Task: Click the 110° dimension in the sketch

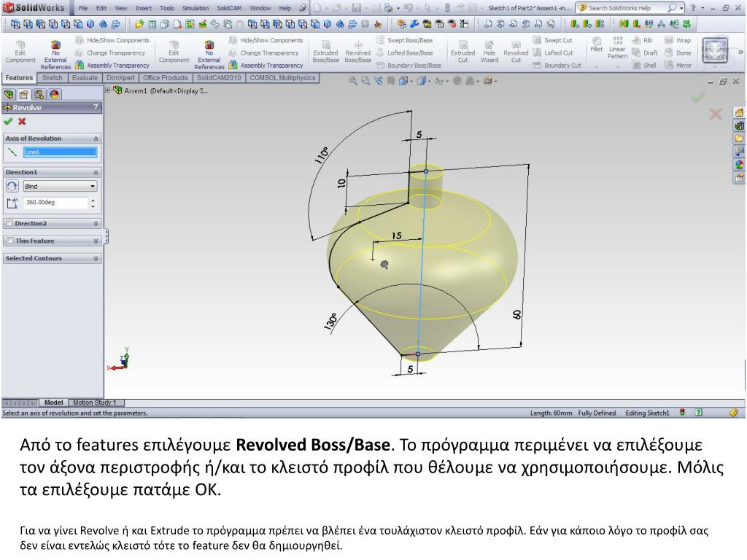Action: coord(322,155)
